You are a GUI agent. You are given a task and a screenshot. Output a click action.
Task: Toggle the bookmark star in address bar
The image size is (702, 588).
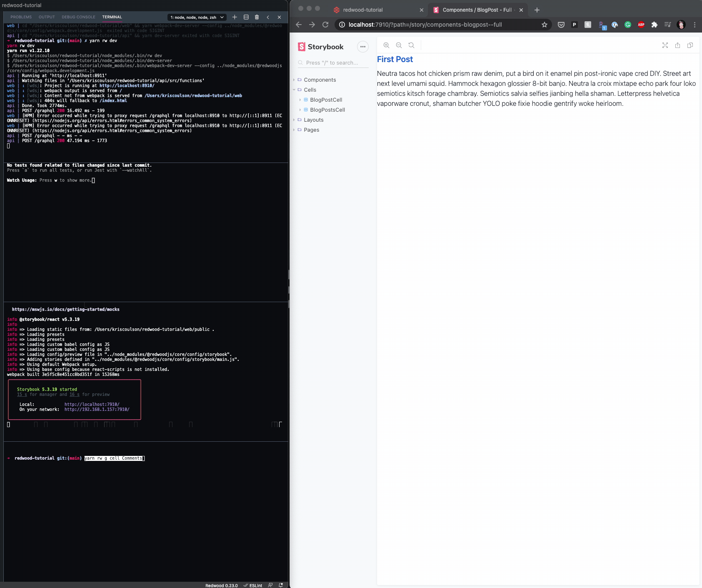[x=544, y=25]
